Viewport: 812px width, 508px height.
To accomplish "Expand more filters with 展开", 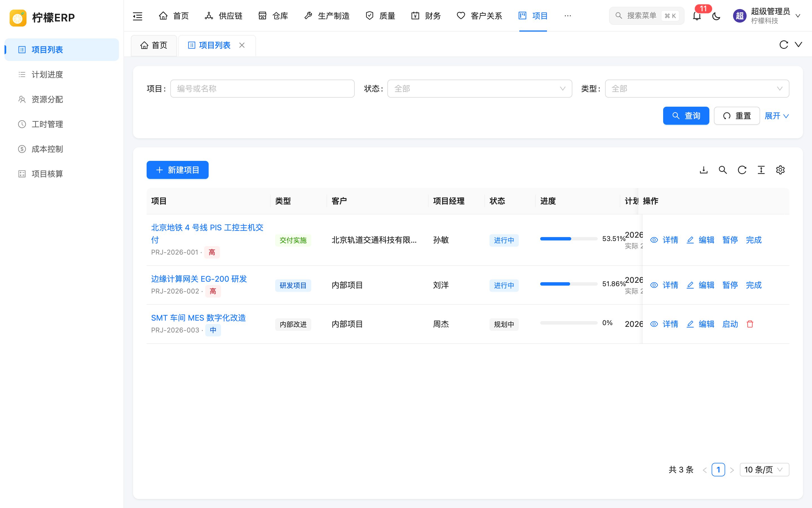I will 776,116.
